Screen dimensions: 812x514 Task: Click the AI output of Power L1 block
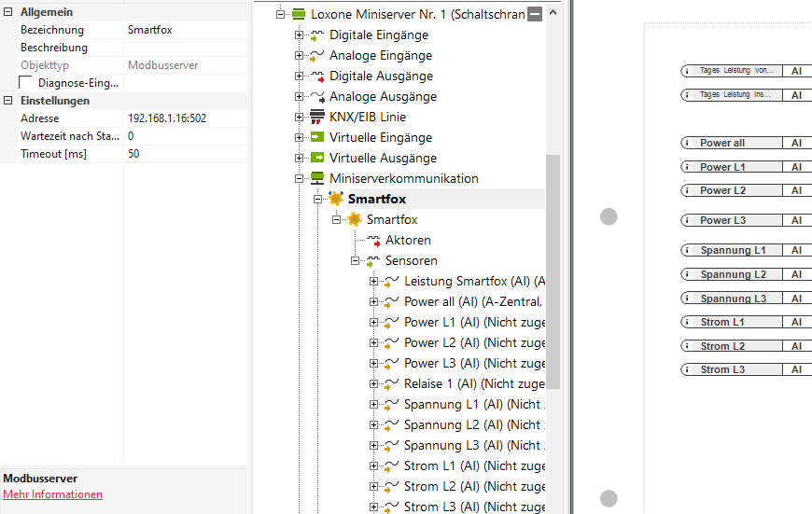(797, 167)
